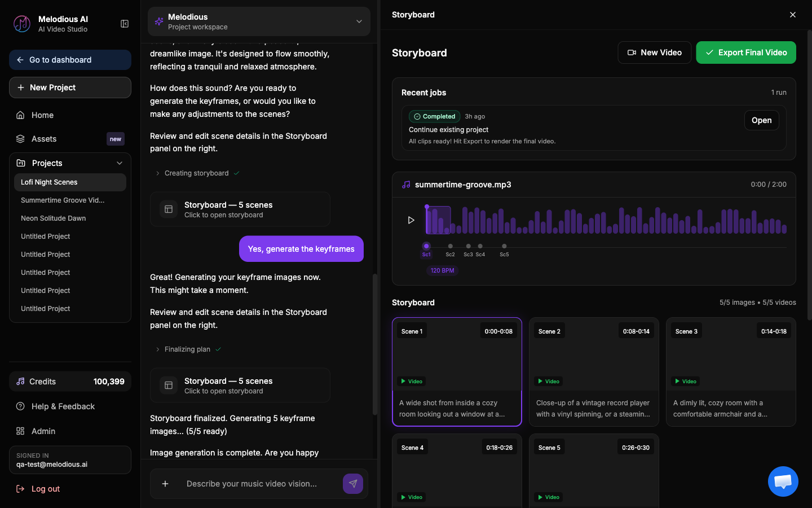This screenshot has width=812, height=508.
Task: Click the Completed status badge
Action: pyautogui.click(x=435, y=116)
